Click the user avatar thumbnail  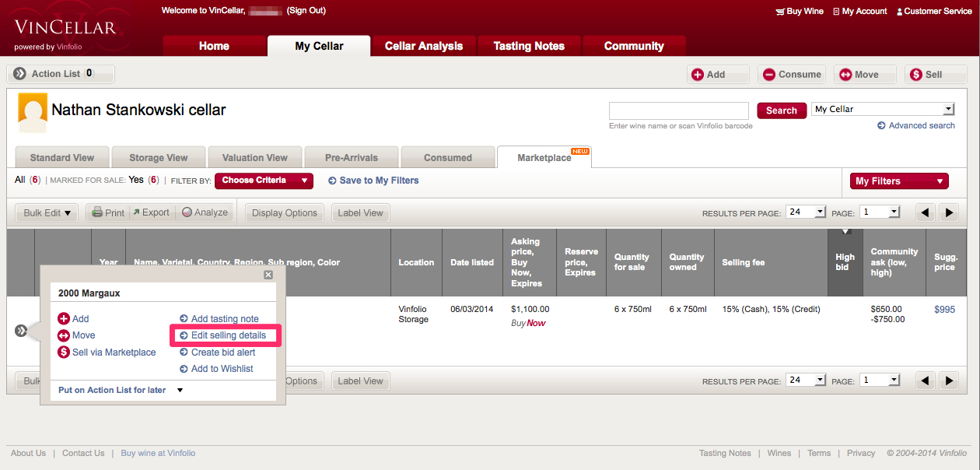coord(32,113)
